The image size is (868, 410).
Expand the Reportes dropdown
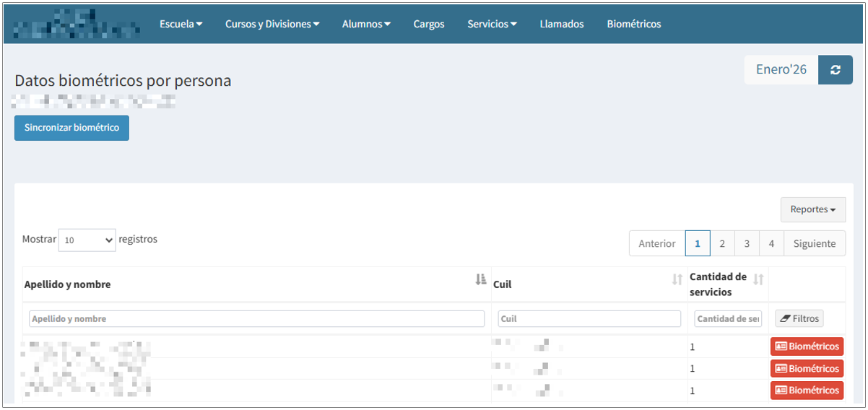(812, 209)
